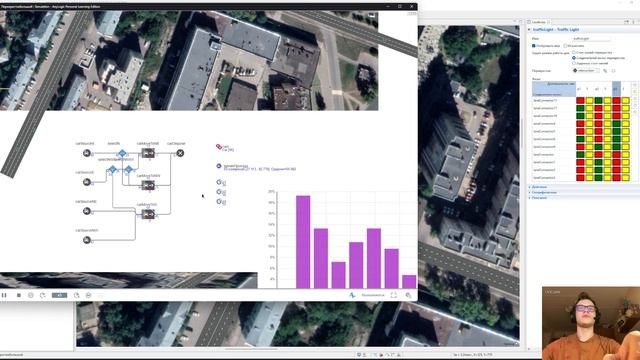Select the second traffic light mode radio
Viewport: 640px width, 360px height.
coord(574,58)
